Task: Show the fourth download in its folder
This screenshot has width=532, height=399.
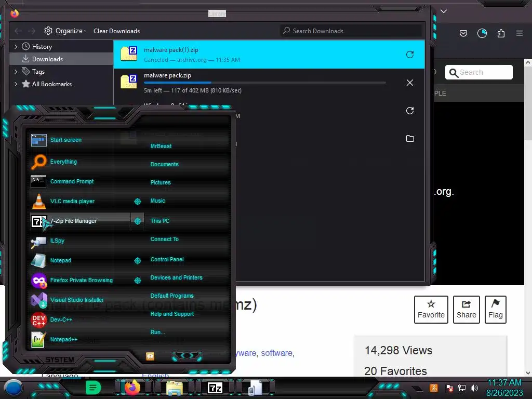Action: click(x=410, y=138)
